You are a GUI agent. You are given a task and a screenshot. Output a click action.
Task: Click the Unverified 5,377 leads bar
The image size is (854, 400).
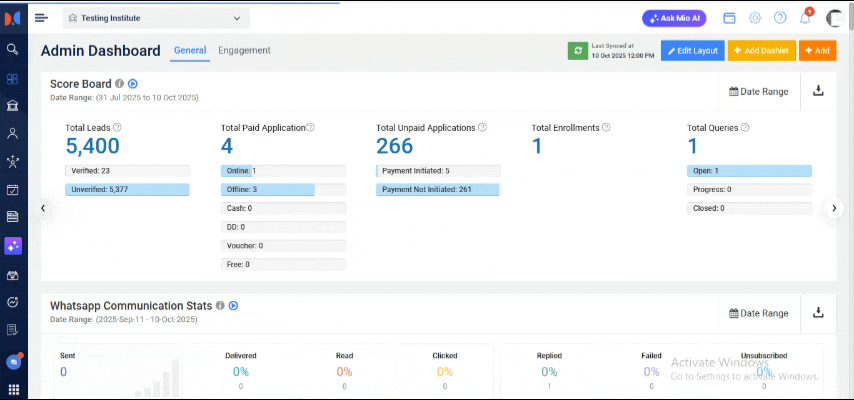pyautogui.click(x=127, y=189)
